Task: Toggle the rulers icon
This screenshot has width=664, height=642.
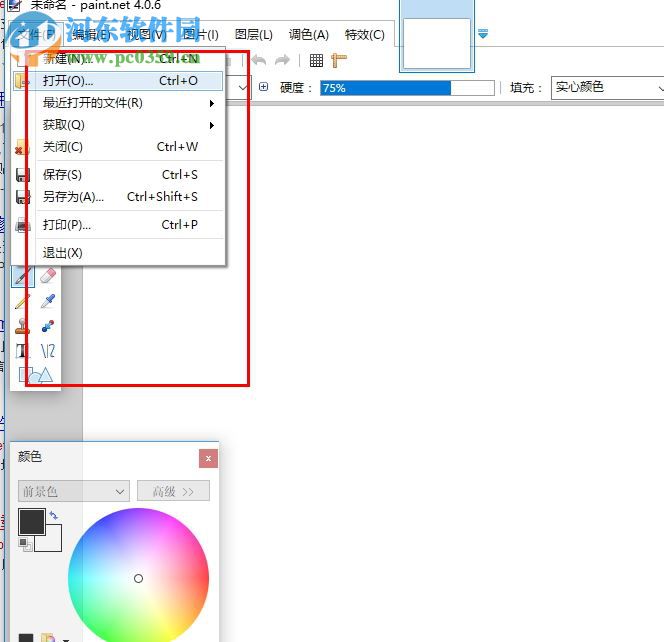Action: (x=339, y=61)
